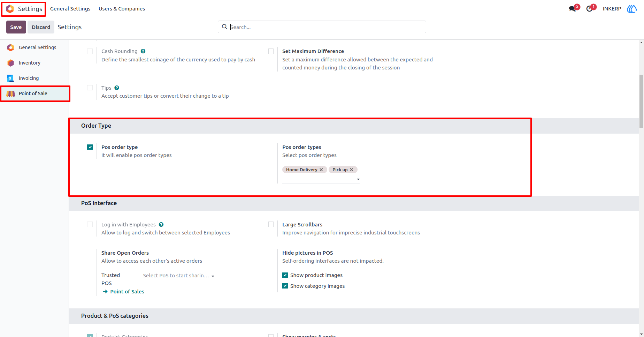Click Hide pictures in POS label
Image resolution: width=644 pixels, height=337 pixels.
pyautogui.click(x=308, y=253)
